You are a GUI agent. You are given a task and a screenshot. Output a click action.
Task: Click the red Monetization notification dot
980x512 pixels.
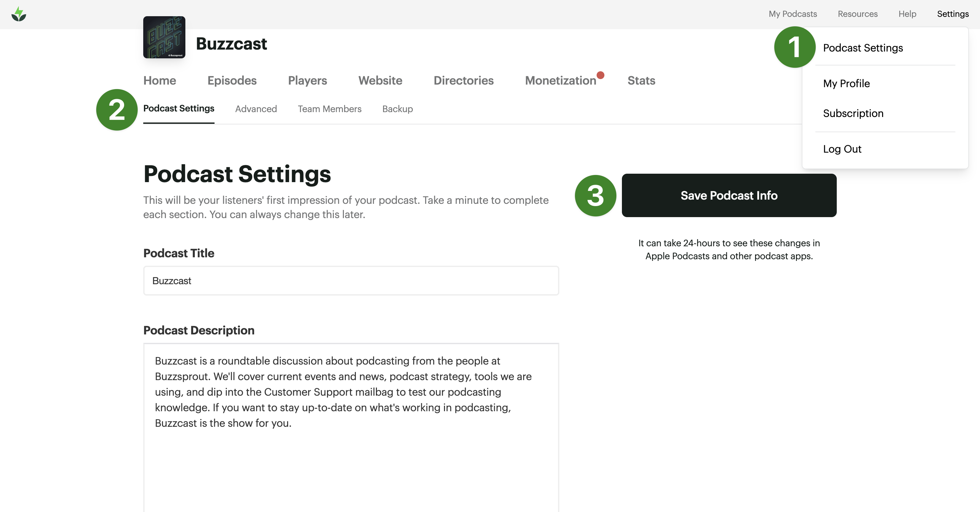point(600,75)
